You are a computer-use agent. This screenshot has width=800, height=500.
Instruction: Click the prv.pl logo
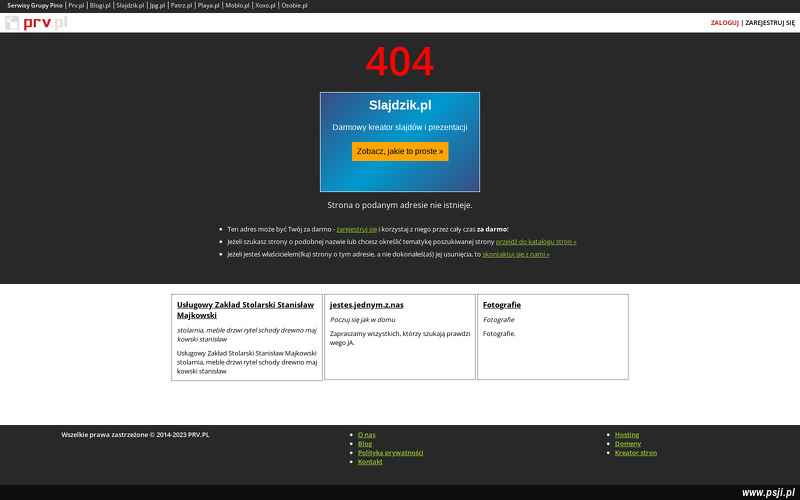(x=36, y=23)
